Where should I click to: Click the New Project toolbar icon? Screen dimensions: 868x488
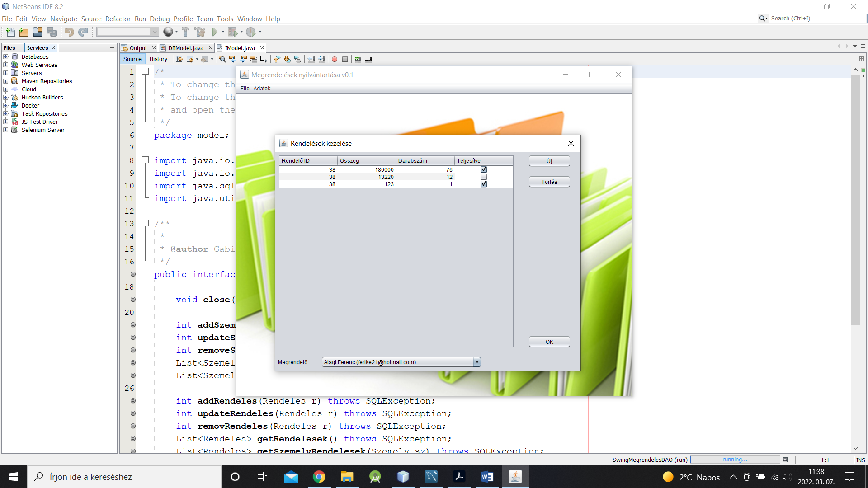(x=24, y=32)
